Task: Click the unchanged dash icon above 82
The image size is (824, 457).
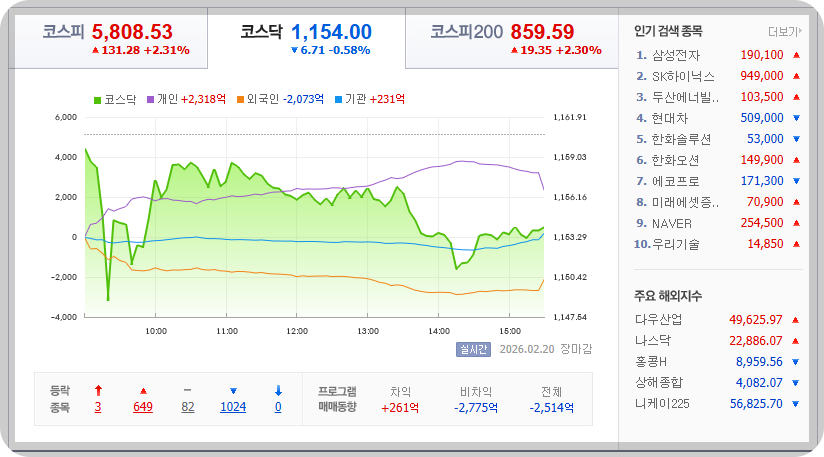Action: (188, 390)
